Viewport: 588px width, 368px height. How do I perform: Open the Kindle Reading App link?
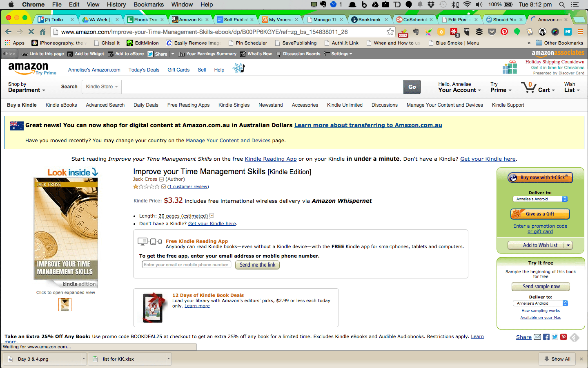271,159
